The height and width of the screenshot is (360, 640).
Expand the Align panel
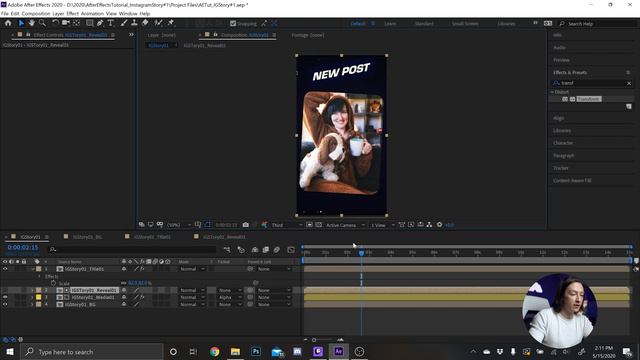click(x=559, y=118)
